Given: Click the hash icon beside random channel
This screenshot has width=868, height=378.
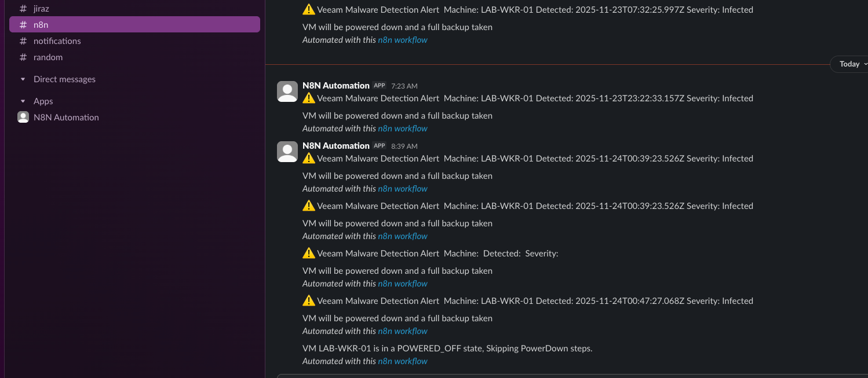Looking at the screenshot, I should coord(23,57).
